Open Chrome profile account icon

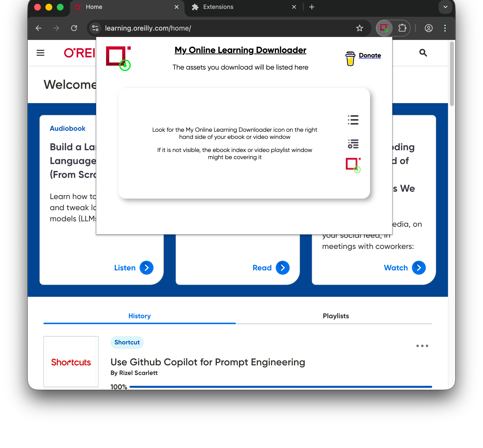(x=428, y=28)
